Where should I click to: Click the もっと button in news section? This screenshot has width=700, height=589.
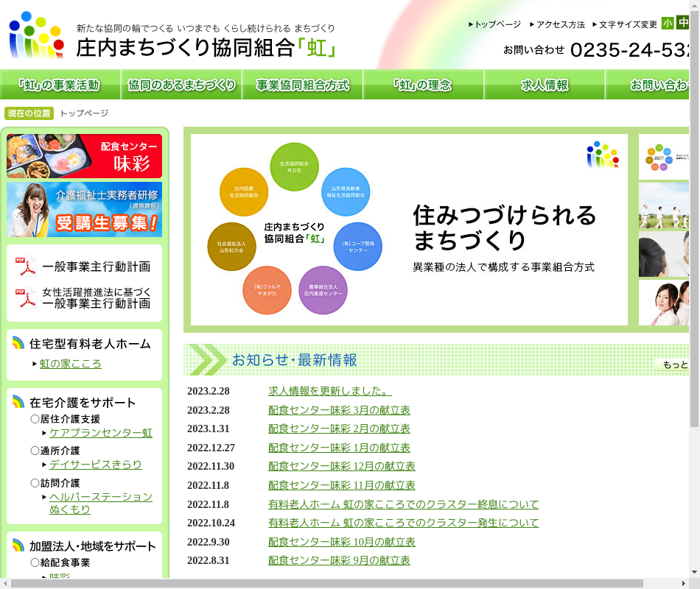tap(673, 365)
